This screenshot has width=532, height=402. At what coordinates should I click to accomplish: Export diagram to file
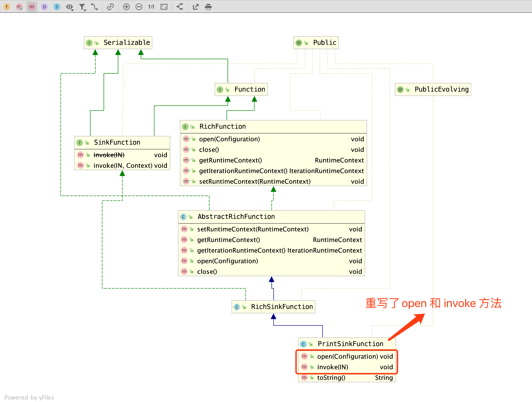[196, 7]
